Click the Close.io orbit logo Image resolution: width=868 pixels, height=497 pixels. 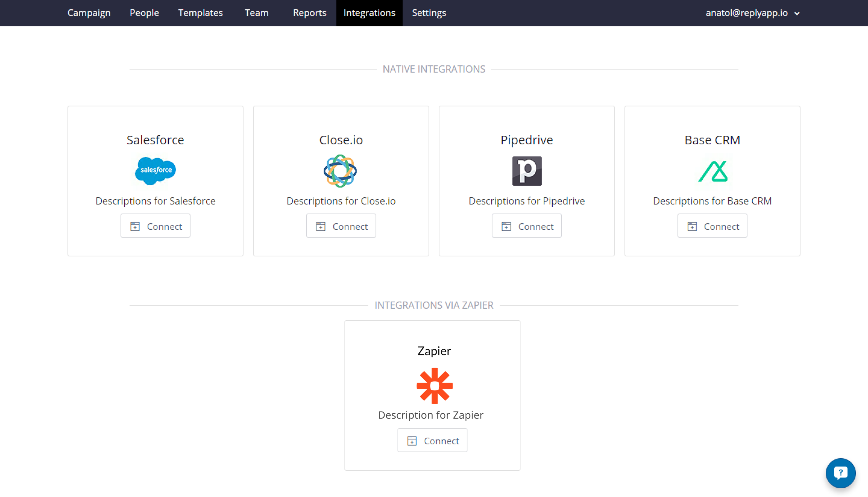pos(340,171)
